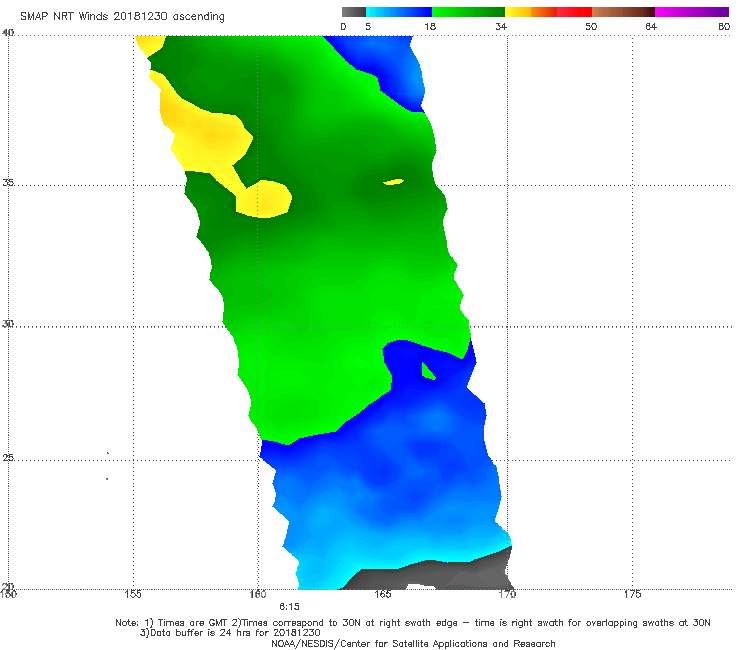Click the color bar label '5'

pyautogui.click(x=368, y=26)
